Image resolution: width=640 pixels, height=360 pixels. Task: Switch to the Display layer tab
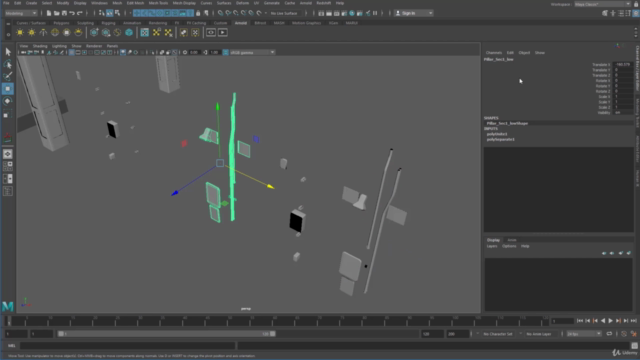493,240
